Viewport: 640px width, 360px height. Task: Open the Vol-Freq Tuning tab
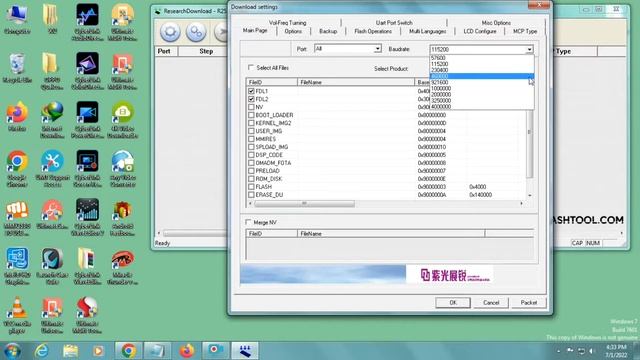(287, 23)
